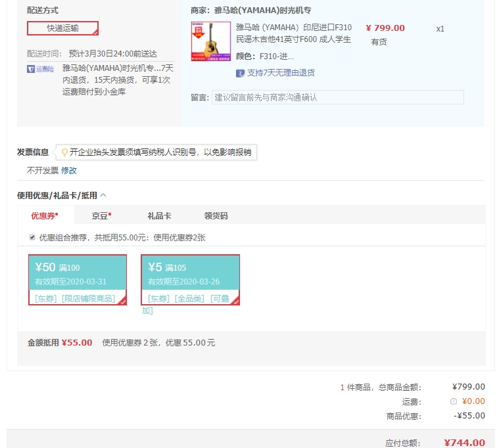Click the 有货 stock status text
Viewport: 501px width, 448px height.
pos(379,42)
